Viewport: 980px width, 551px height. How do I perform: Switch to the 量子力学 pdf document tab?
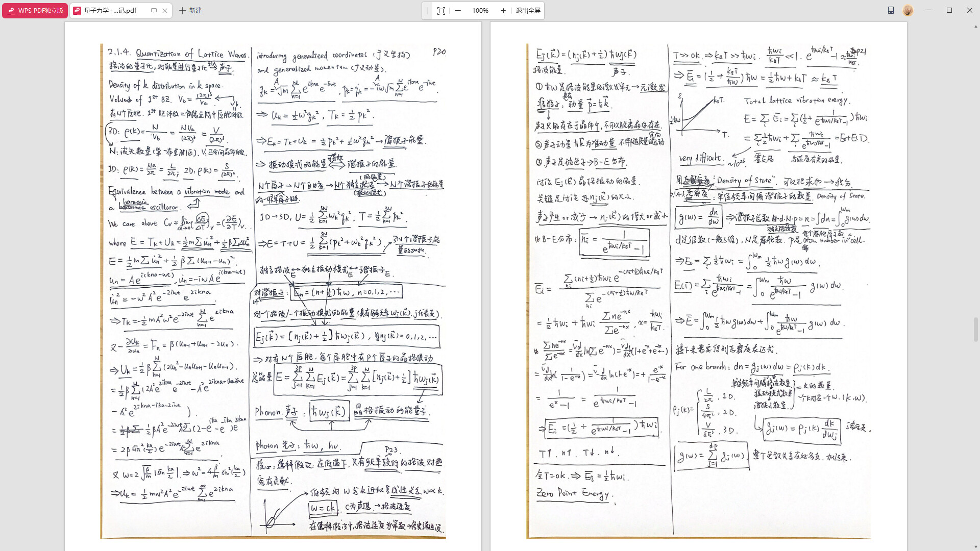click(x=111, y=10)
